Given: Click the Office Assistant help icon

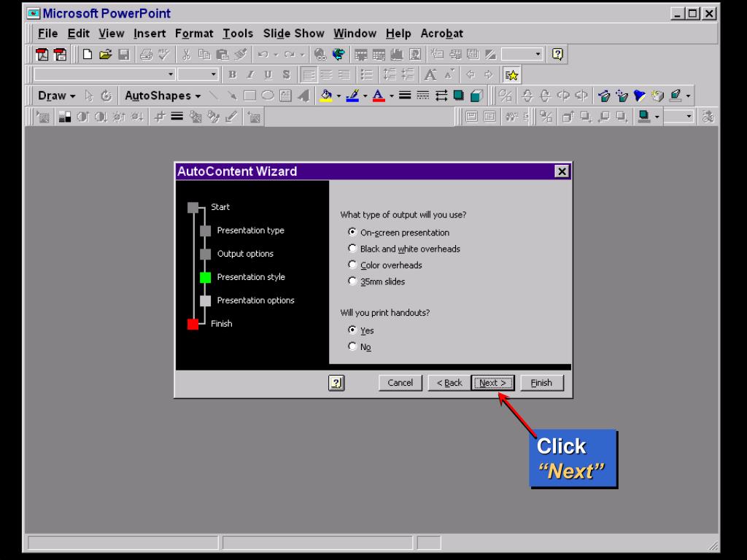Looking at the screenshot, I should click(x=557, y=54).
